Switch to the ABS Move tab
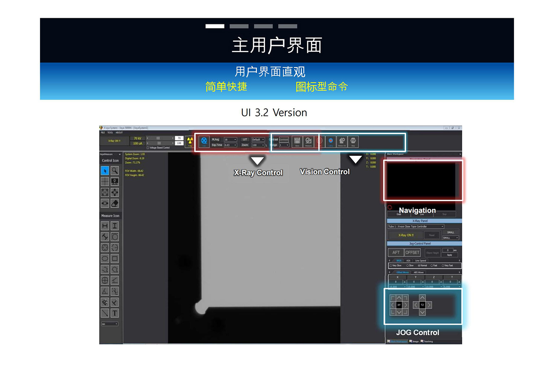 click(x=418, y=272)
